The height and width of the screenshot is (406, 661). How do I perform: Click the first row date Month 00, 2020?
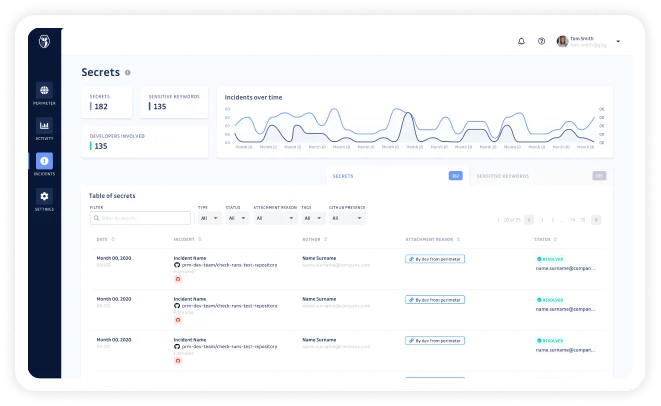point(114,258)
